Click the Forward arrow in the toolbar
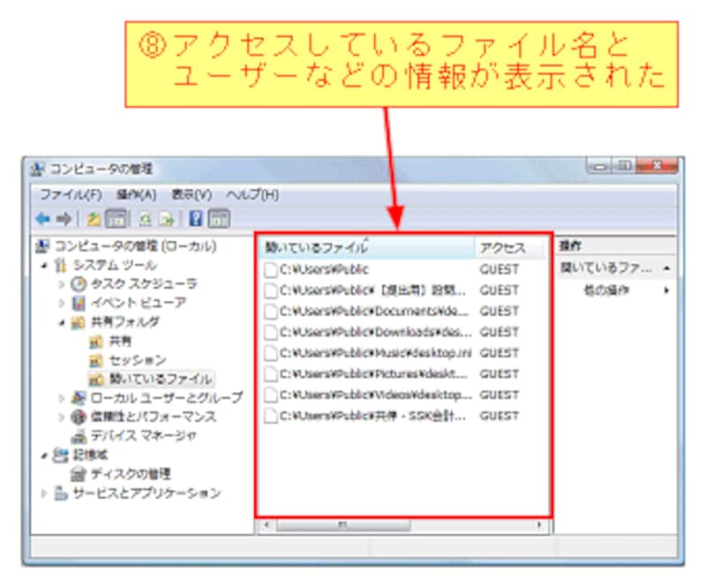Image resolution: width=706 pixels, height=588 pixels. (x=64, y=219)
